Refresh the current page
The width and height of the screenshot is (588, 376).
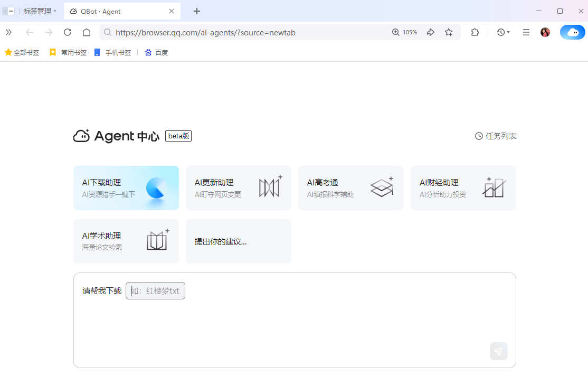[68, 32]
